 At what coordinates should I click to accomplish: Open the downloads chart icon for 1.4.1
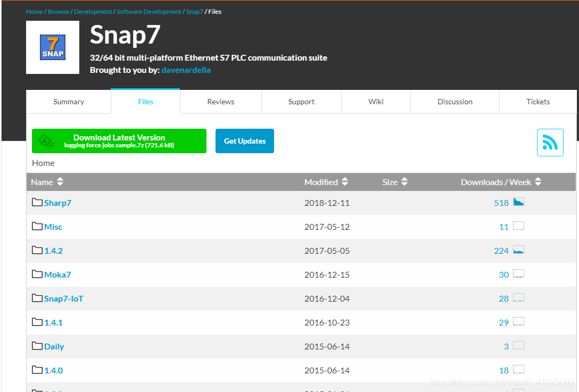pyautogui.click(x=518, y=321)
